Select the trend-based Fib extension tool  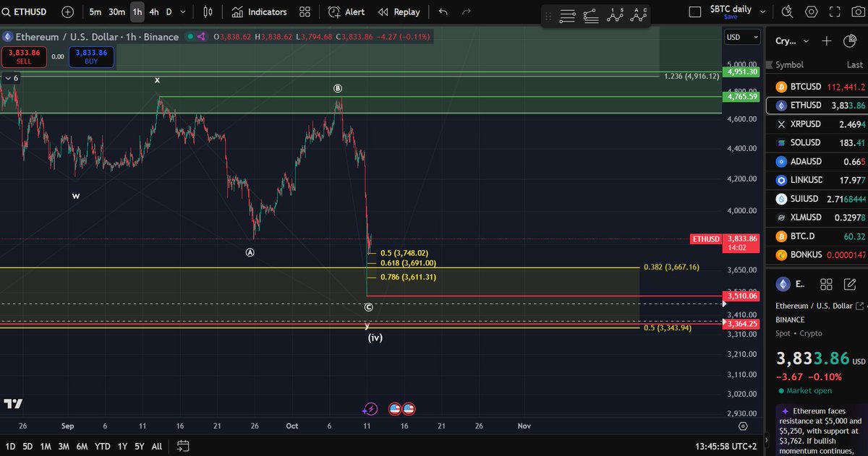point(591,15)
